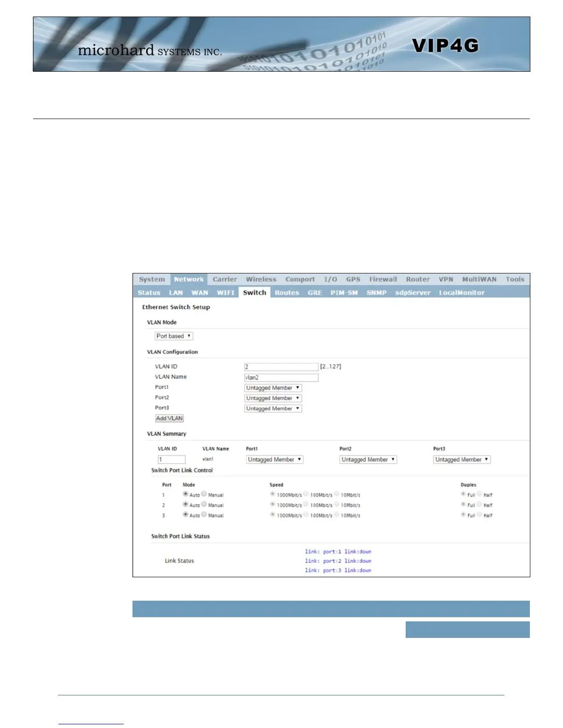Select Half duplex for port 2
The width and height of the screenshot is (563, 728).
[479, 504]
